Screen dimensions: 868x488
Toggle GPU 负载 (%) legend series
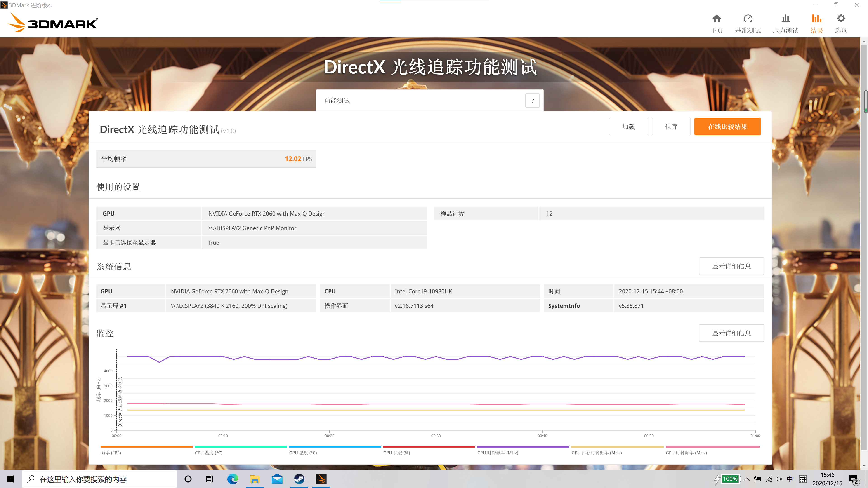click(x=429, y=450)
